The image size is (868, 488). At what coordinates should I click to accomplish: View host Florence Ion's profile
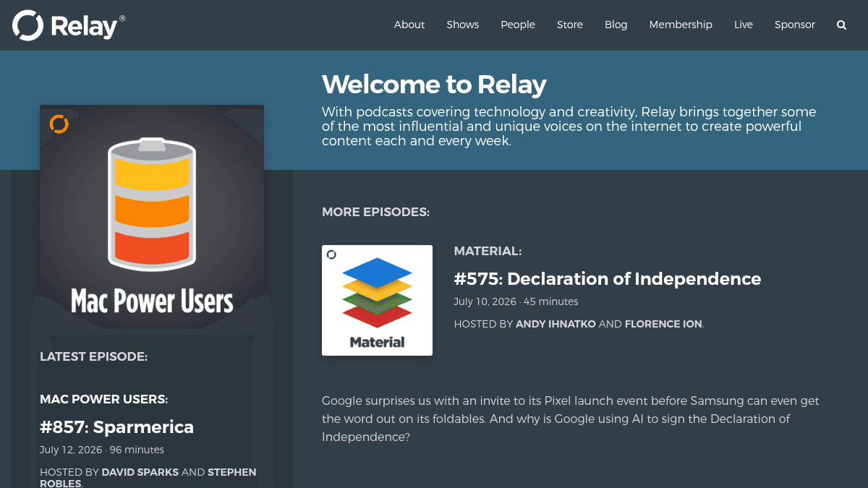pos(663,324)
